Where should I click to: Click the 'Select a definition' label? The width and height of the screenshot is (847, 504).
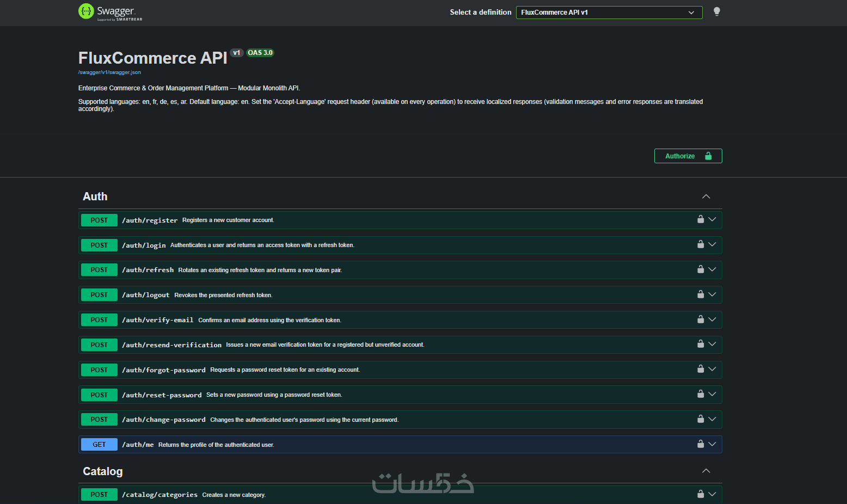click(481, 12)
